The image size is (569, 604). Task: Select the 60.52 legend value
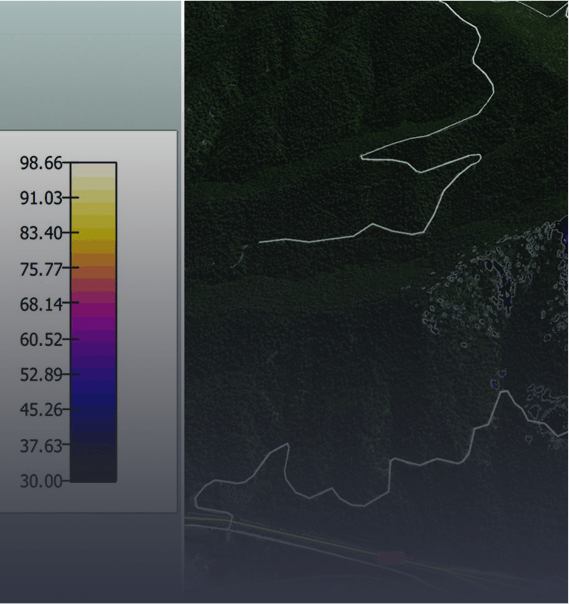pos(41,339)
